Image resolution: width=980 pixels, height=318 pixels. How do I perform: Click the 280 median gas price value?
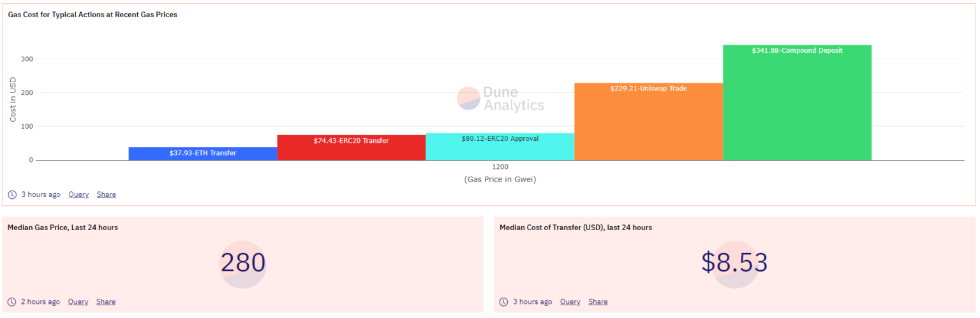pyautogui.click(x=243, y=263)
